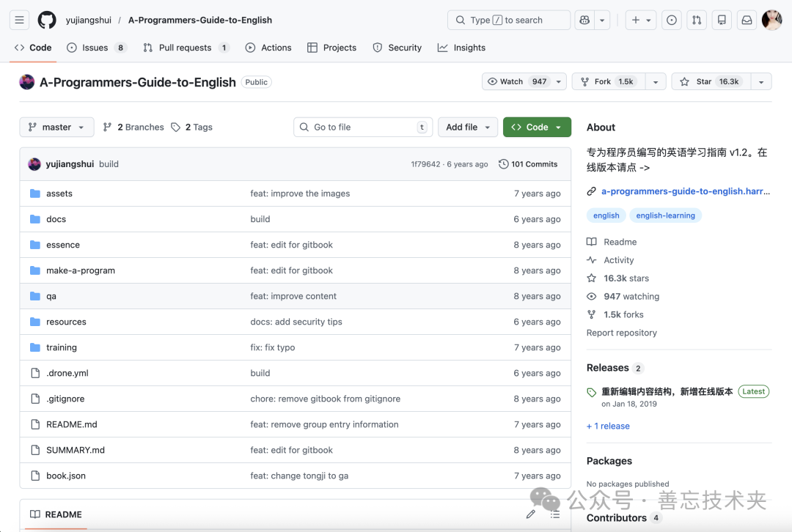This screenshot has height=532, width=792.
Task: Open the master branch selector
Action: tap(56, 127)
